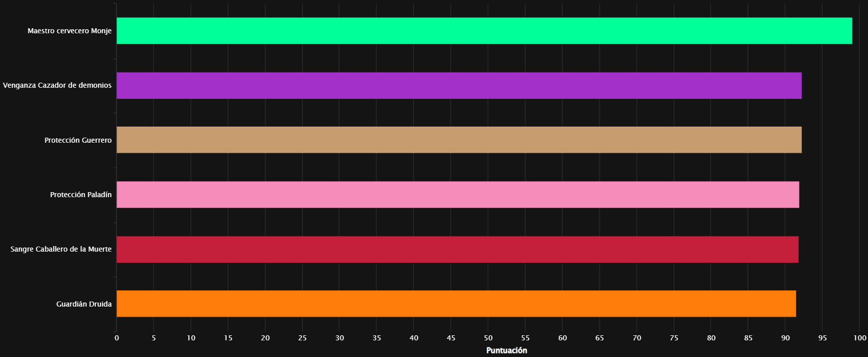Select the "Sangre Caballero de la Muerte" label
Screen dimensions: 868x357
point(61,249)
